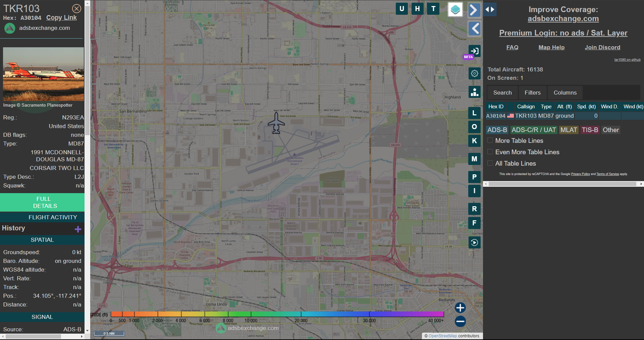Open the Map Help link
Screen dimensions: 644x340
[551, 47]
